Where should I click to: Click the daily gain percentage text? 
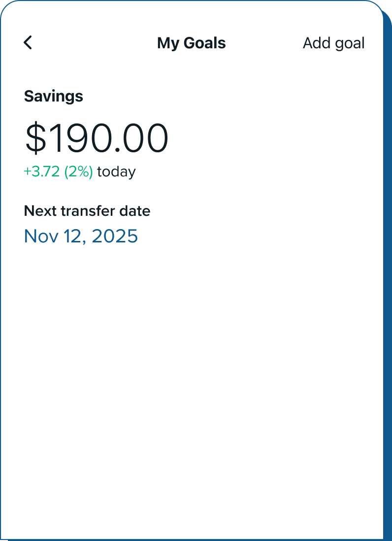tap(78, 171)
